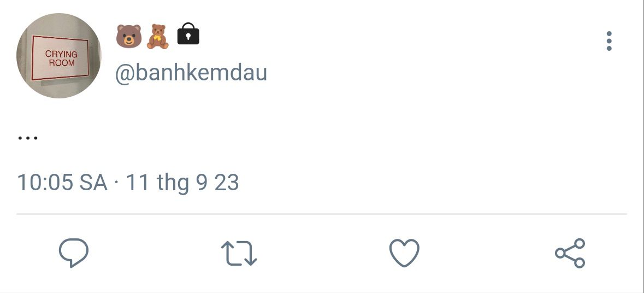
Task: Visit the banhkemdau user profile
Action: [191, 73]
